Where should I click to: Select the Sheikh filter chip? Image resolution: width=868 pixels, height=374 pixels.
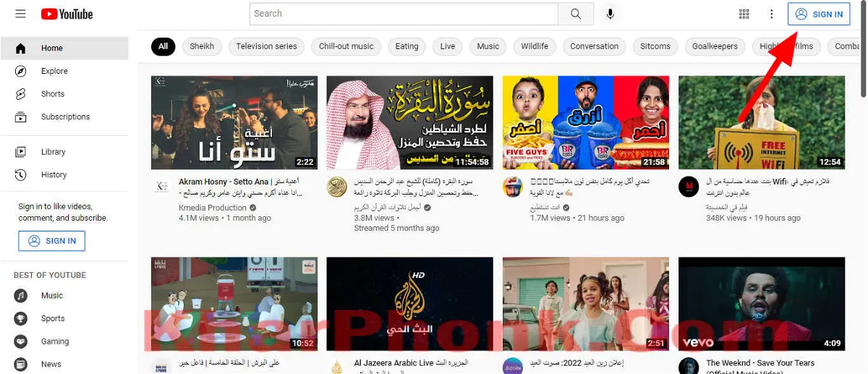pos(202,46)
